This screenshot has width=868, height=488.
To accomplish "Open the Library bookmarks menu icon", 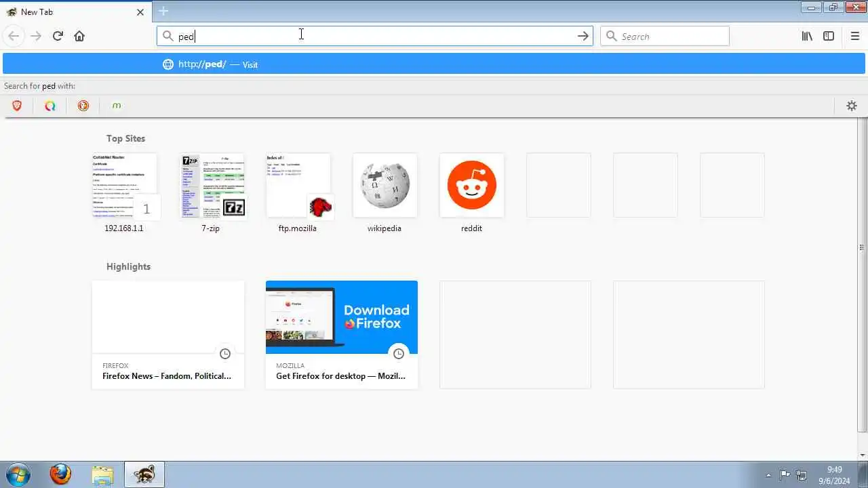I will click(x=807, y=36).
